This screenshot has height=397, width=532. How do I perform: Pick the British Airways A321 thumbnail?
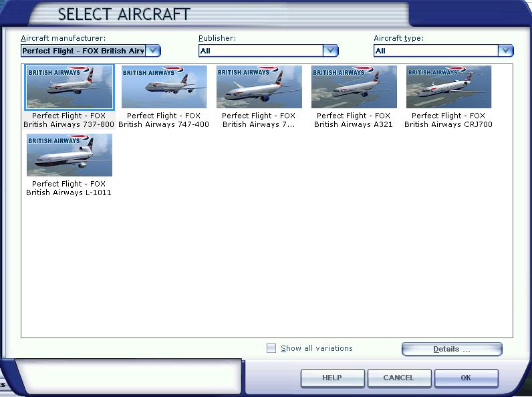[x=354, y=87]
